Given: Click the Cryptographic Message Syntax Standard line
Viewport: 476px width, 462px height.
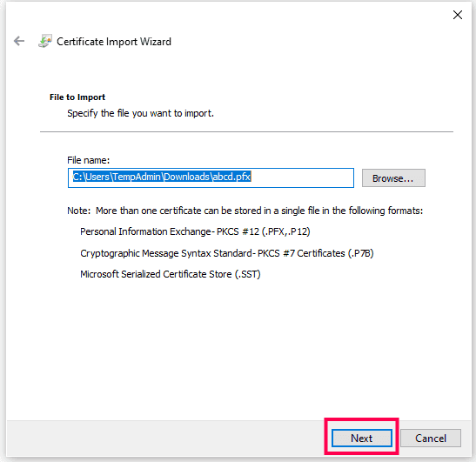Looking at the screenshot, I should pyautogui.click(x=227, y=253).
